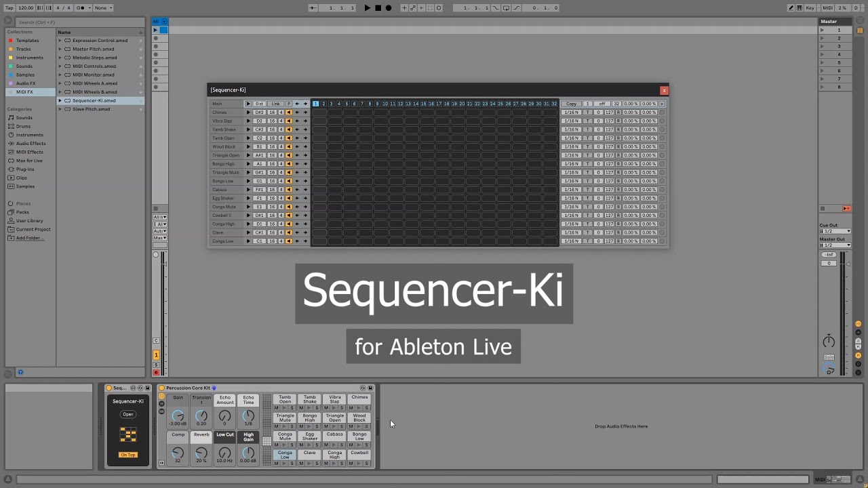The height and width of the screenshot is (488, 868).
Task: Adjust the Echo Time knob
Action: pyautogui.click(x=248, y=415)
